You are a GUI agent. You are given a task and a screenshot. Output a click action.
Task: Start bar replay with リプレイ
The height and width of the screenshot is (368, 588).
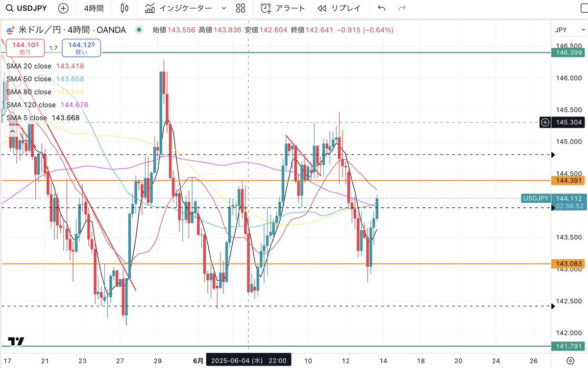[339, 8]
